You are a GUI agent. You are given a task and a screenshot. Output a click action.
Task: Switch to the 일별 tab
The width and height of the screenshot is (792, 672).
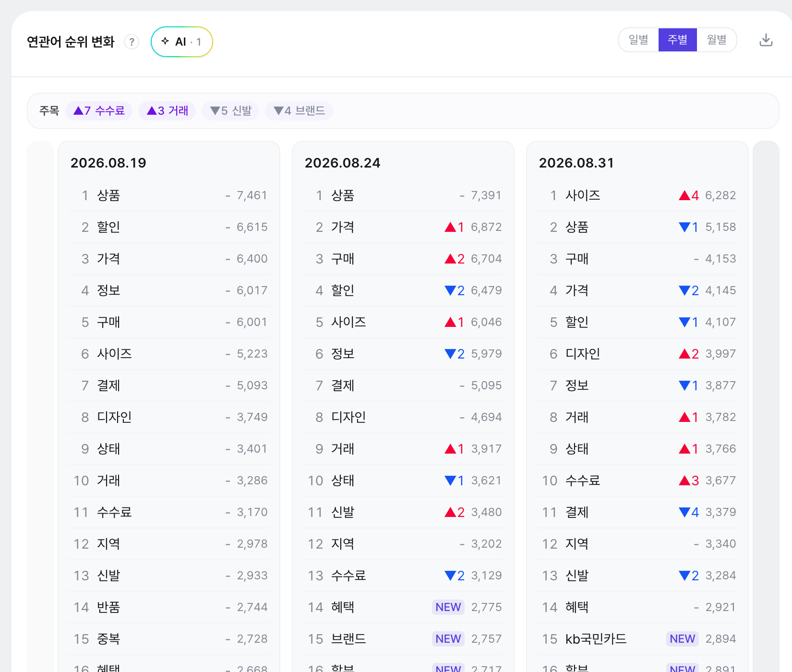pos(638,40)
